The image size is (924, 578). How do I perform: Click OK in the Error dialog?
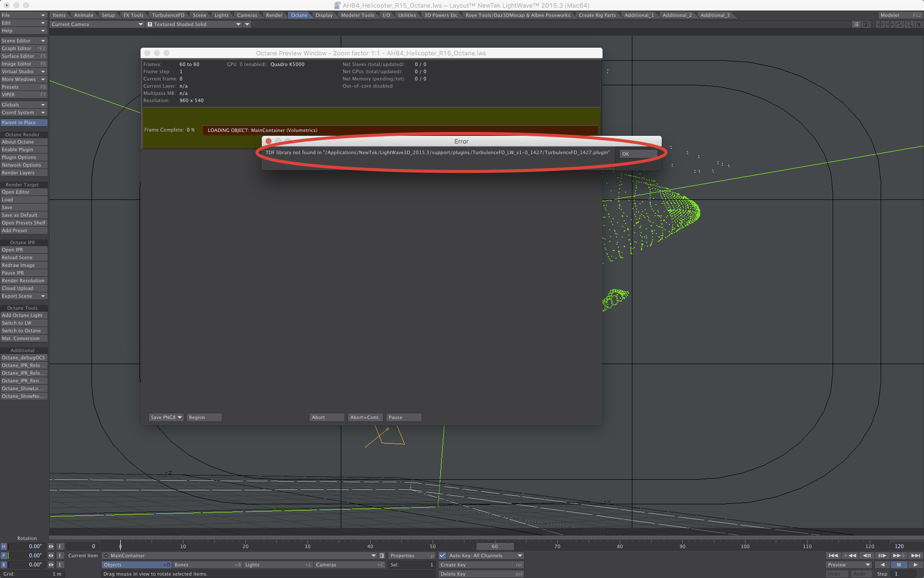(x=638, y=154)
